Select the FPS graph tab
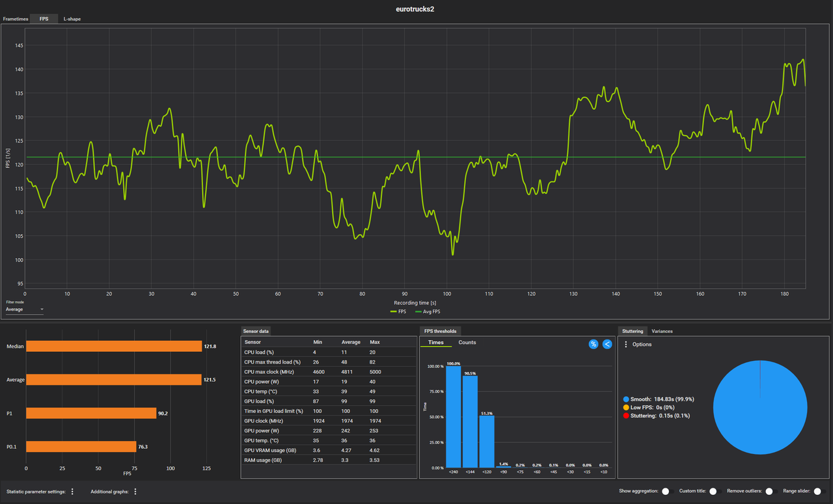 44,19
